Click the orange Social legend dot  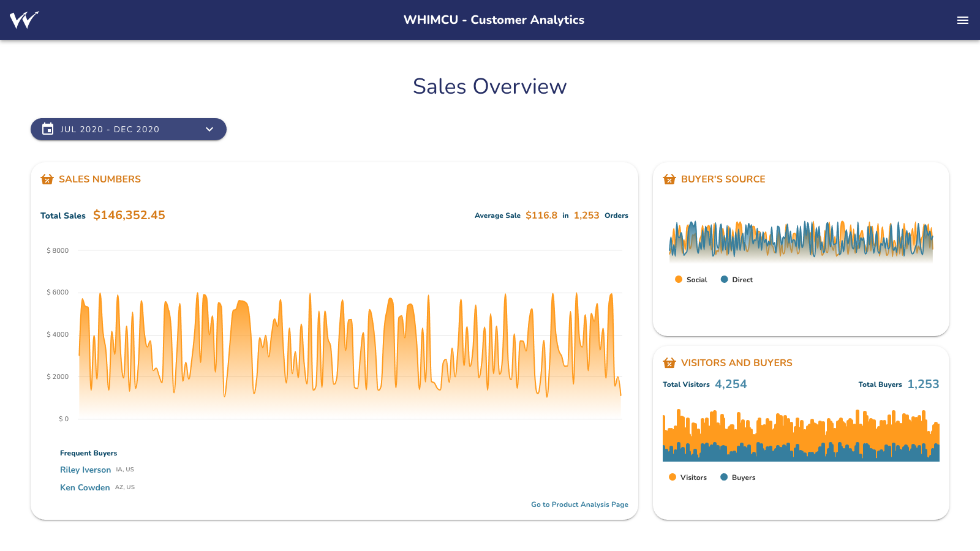pos(679,280)
